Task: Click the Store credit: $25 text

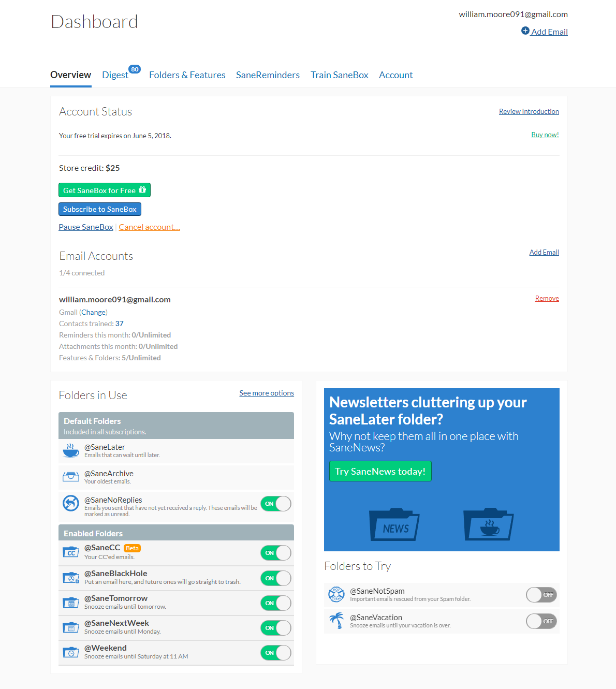Action: (90, 168)
